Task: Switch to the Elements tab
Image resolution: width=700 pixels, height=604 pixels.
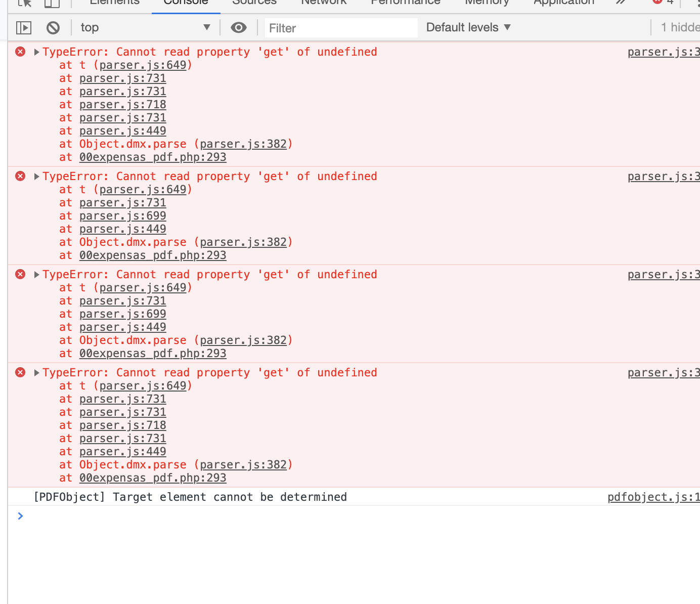Action: (115, 3)
